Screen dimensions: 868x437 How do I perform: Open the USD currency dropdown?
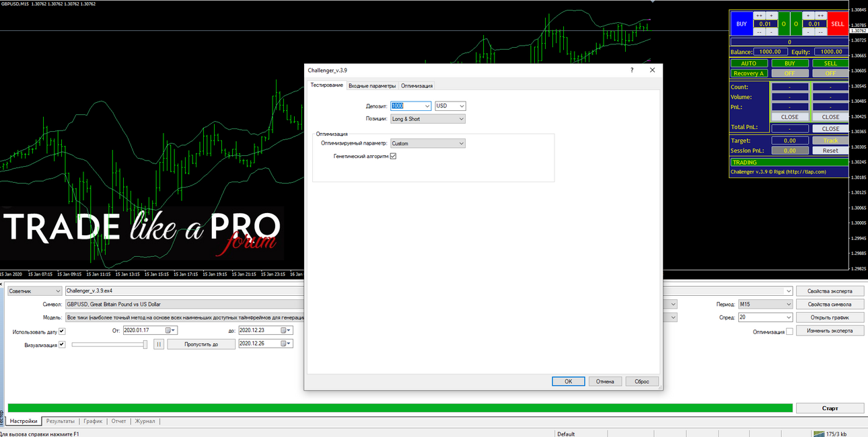coord(462,106)
